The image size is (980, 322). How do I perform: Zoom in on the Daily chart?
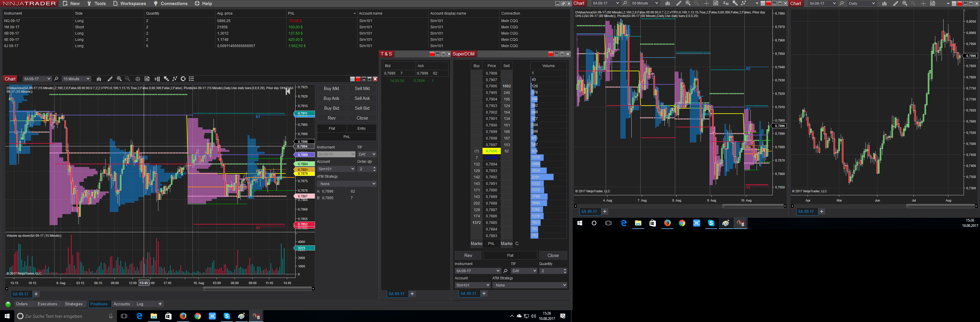[905, 3]
